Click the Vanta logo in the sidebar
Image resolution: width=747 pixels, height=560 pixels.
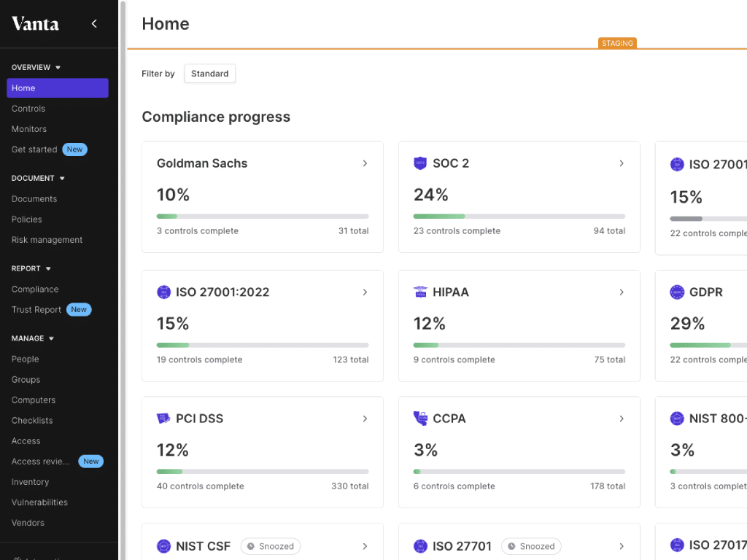[x=35, y=23]
